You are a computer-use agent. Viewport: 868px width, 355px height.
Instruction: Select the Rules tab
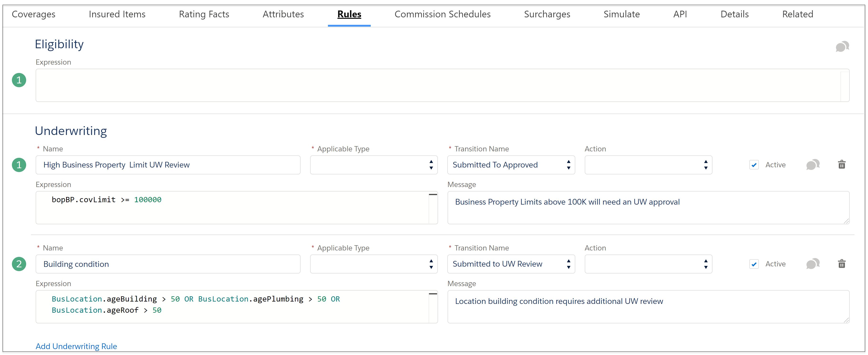click(349, 14)
